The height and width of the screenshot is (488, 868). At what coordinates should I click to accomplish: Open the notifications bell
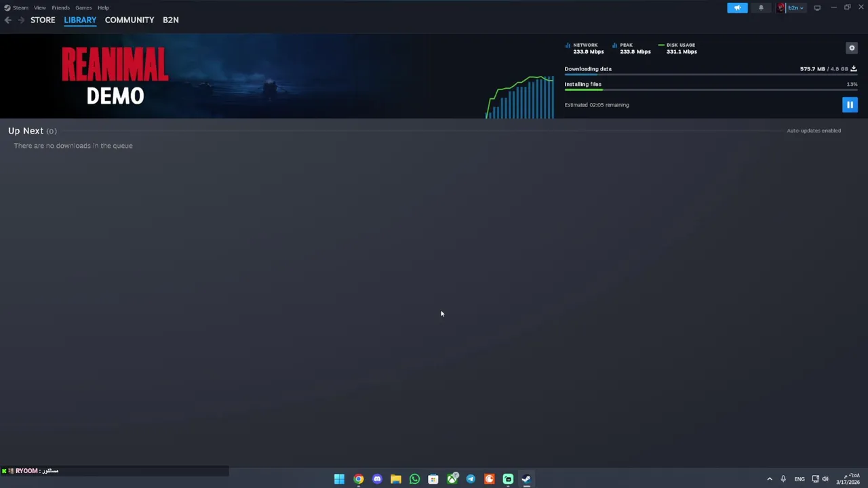point(761,7)
